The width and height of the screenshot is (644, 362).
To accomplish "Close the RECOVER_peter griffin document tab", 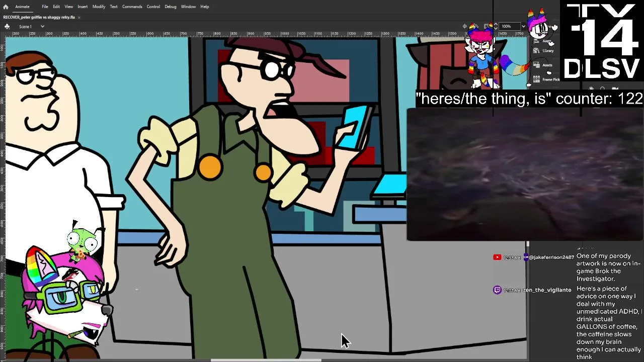I will pos(79,17).
